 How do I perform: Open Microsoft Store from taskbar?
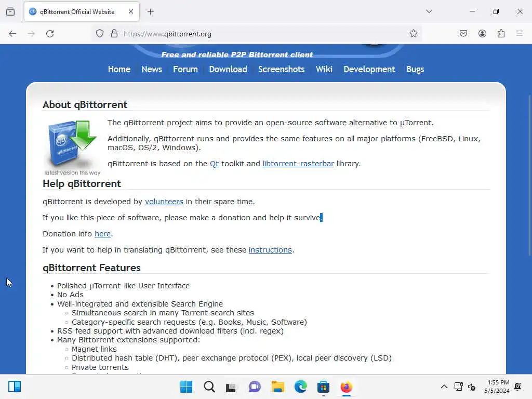323,387
